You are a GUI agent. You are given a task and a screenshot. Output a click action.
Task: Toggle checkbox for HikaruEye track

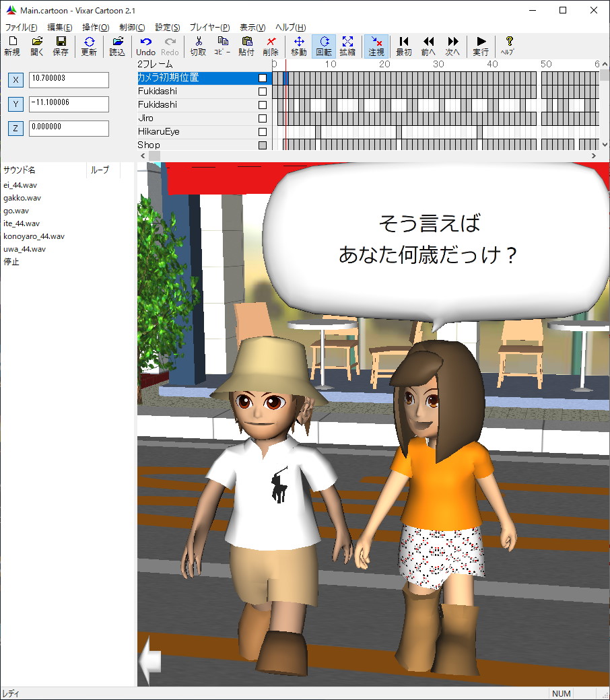click(x=263, y=132)
